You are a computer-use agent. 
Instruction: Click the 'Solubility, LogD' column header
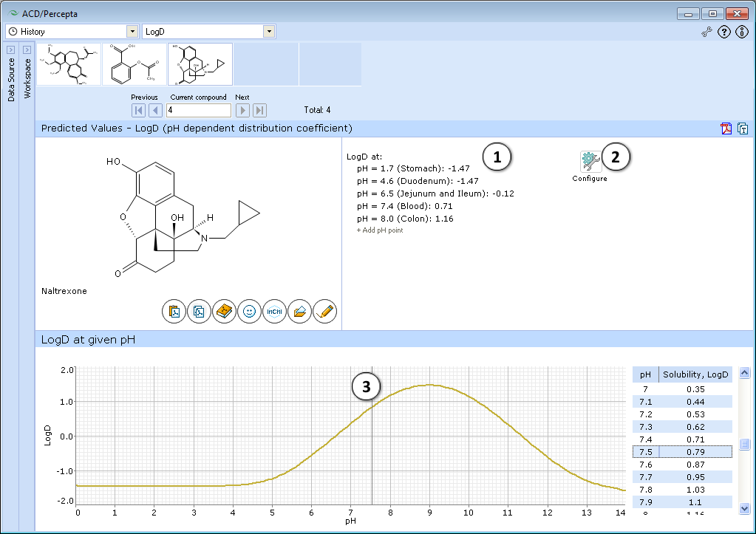(x=695, y=374)
